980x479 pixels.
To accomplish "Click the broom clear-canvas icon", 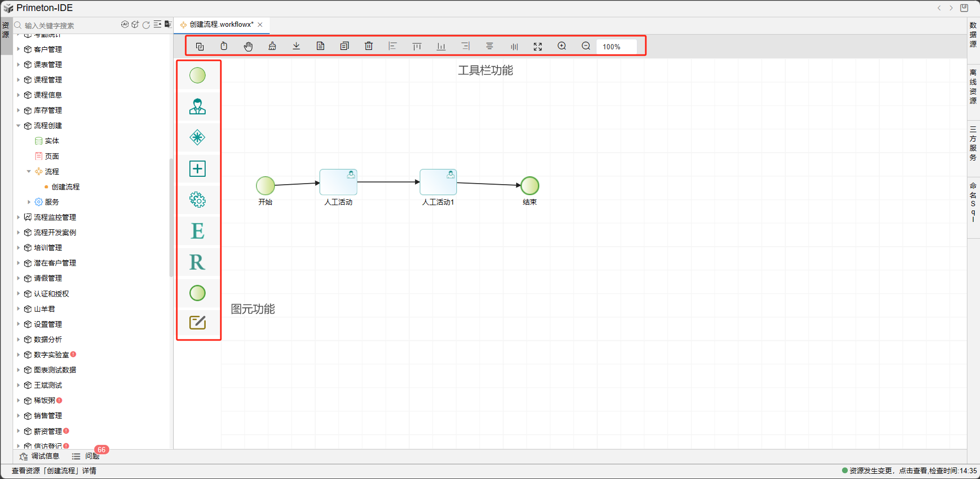I will pyautogui.click(x=272, y=46).
